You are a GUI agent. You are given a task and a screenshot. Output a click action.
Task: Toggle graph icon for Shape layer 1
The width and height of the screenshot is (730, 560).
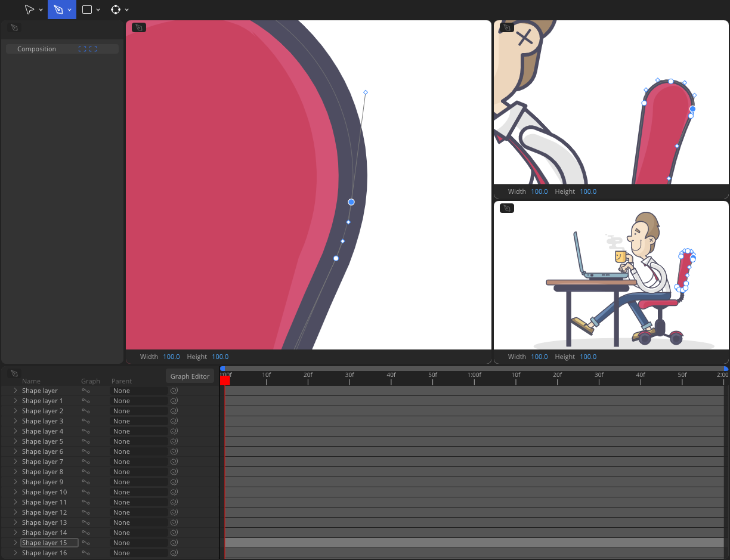(x=86, y=401)
